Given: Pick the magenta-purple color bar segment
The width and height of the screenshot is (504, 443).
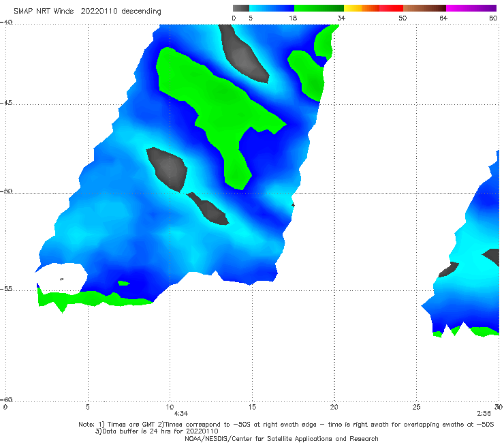Looking at the screenshot, I should [471, 8].
